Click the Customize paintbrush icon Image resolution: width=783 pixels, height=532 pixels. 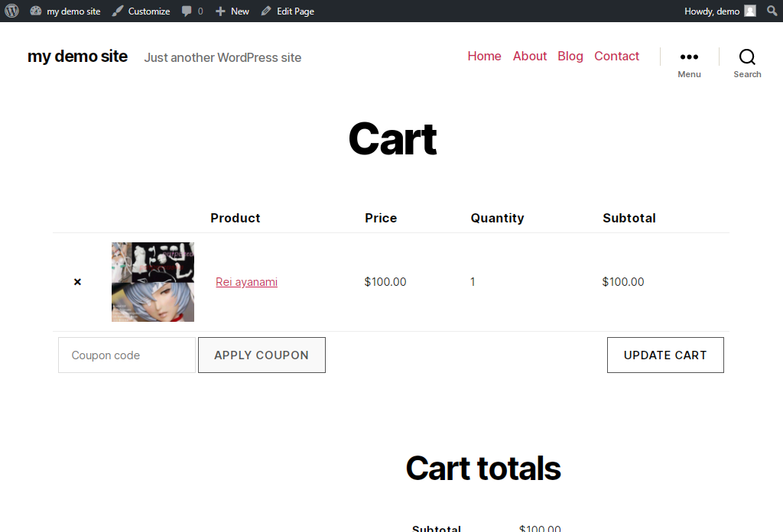pyautogui.click(x=117, y=11)
